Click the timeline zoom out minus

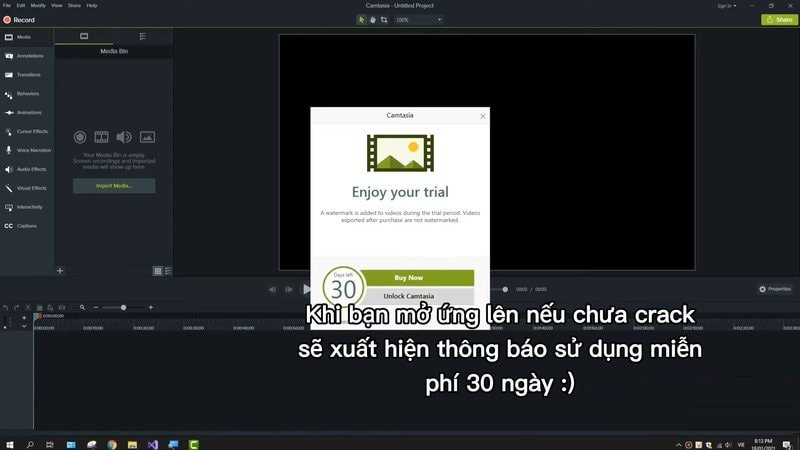(x=95, y=308)
